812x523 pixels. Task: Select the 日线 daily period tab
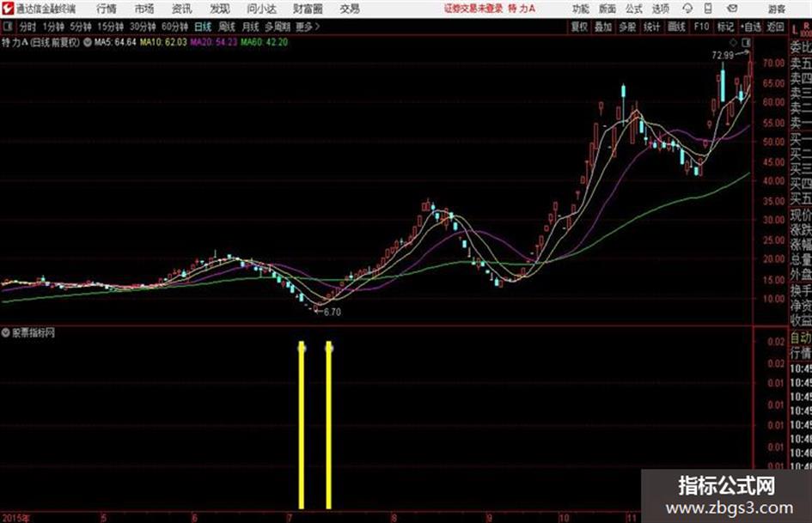(203, 27)
